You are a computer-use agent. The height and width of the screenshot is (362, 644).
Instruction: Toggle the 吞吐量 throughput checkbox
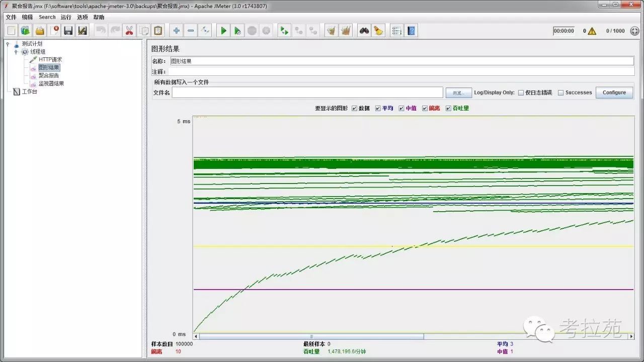pos(448,108)
